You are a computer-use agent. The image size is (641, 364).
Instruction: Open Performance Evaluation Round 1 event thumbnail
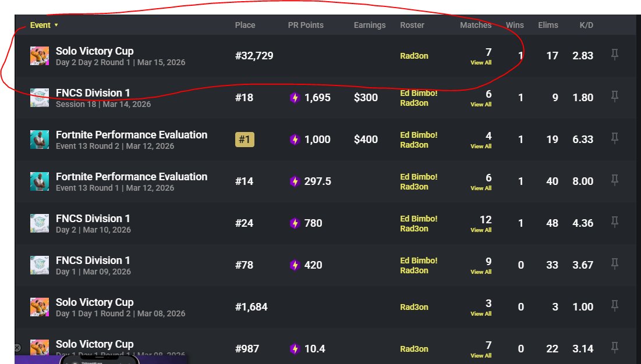(40, 181)
